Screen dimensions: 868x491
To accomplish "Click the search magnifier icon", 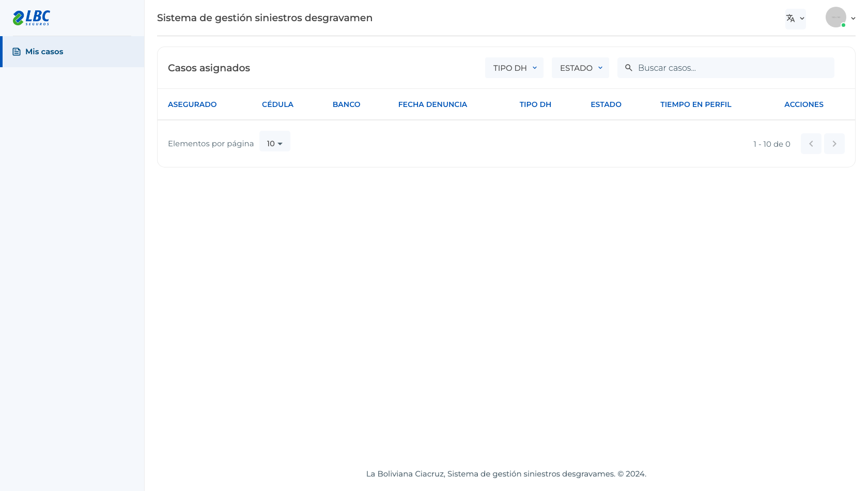I will [629, 68].
